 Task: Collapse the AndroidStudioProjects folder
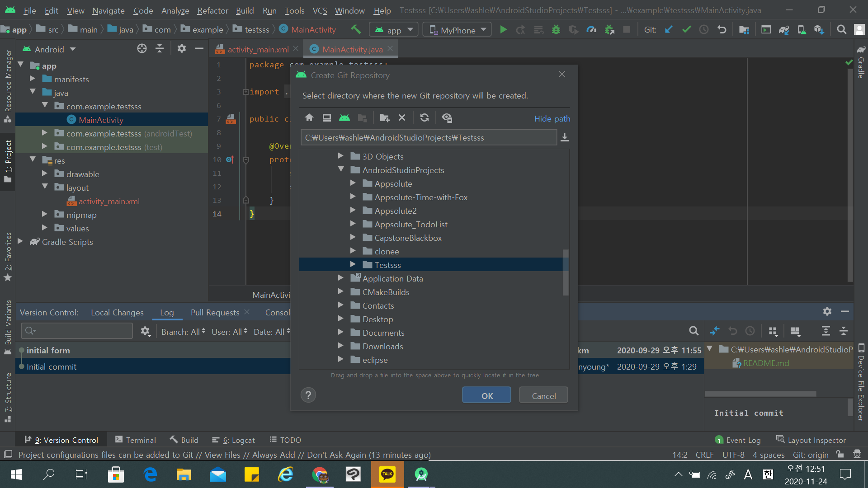[341, 170]
